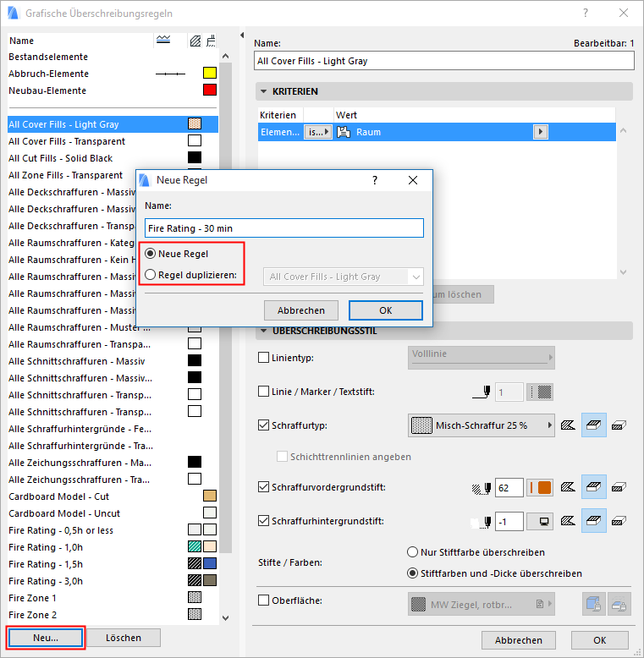The image size is (644, 658).
Task: Click yellow swatch of Abbruch-Elemente
Action: pos(210,73)
